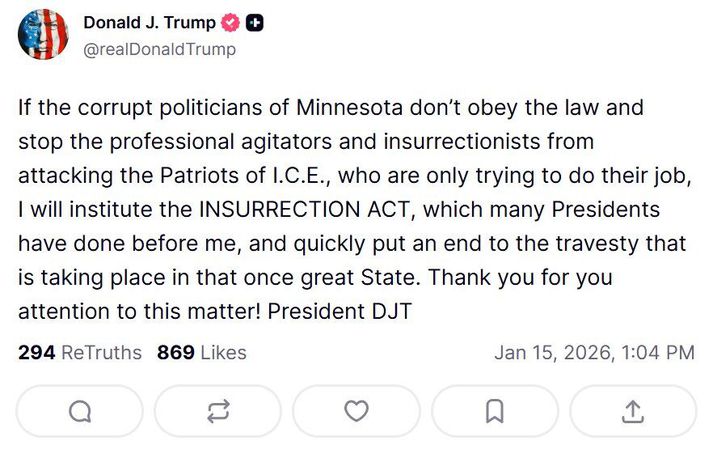Open the Jan 15, 2026 timestamp

coord(594,352)
